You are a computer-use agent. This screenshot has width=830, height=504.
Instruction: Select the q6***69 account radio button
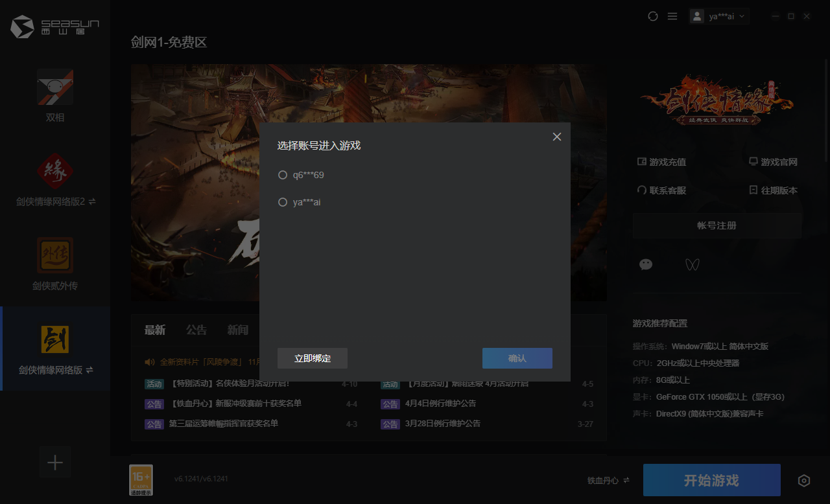point(283,175)
